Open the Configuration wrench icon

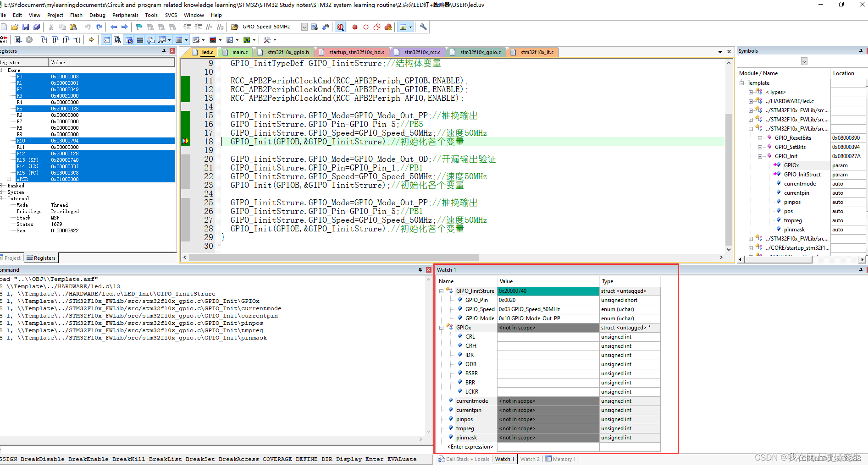point(423,27)
